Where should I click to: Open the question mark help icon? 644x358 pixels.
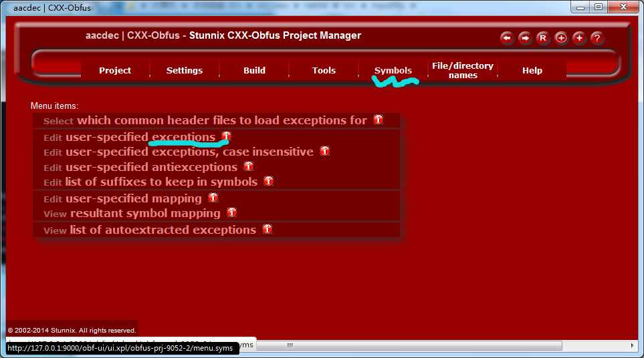point(597,38)
